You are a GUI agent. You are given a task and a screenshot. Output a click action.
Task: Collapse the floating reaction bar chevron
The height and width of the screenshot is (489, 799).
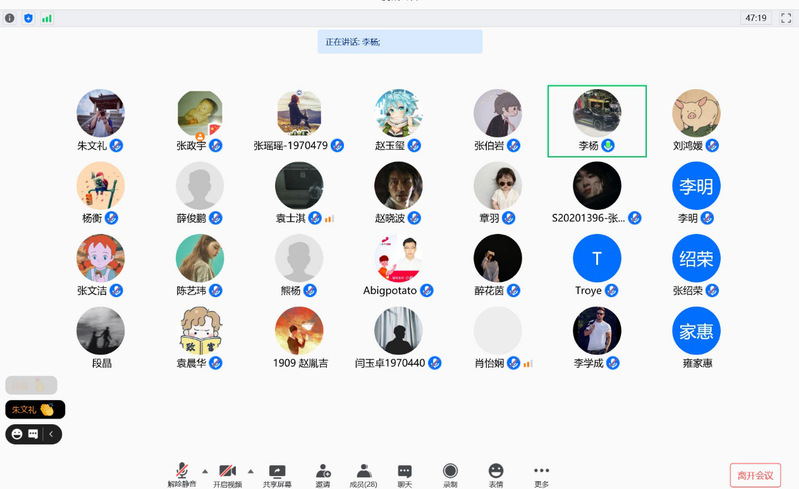[53, 434]
